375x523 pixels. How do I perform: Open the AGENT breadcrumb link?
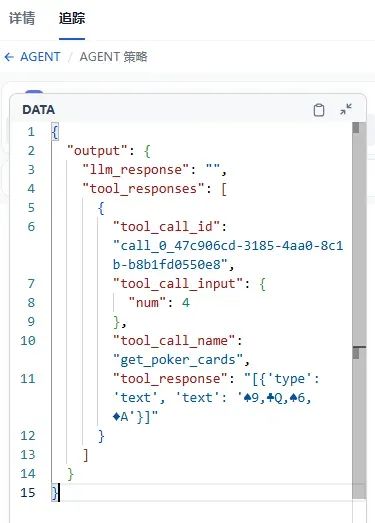click(40, 57)
